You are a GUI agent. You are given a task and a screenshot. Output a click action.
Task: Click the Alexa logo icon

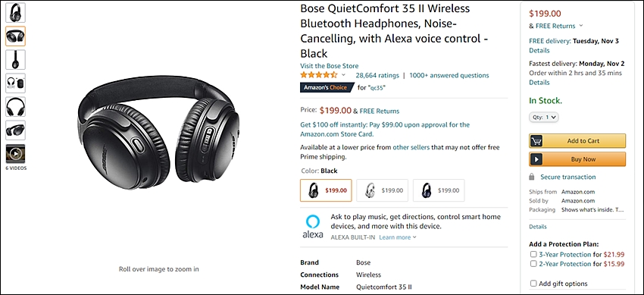tap(313, 227)
